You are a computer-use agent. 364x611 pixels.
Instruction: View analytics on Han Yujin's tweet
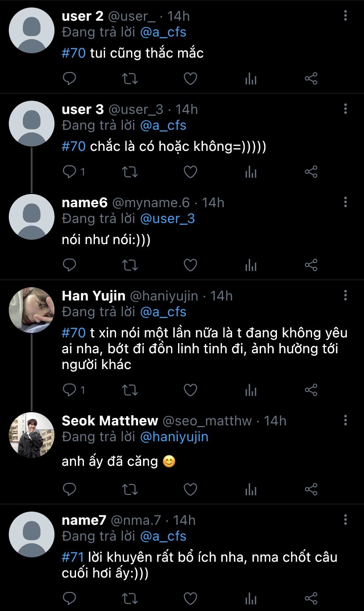[251, 390]
